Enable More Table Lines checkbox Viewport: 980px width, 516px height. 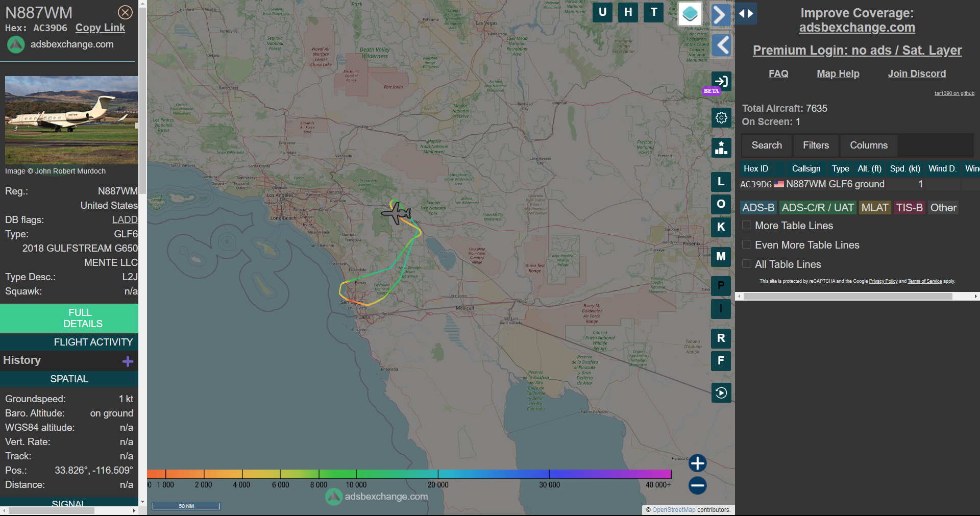click(x=746, y=225)
